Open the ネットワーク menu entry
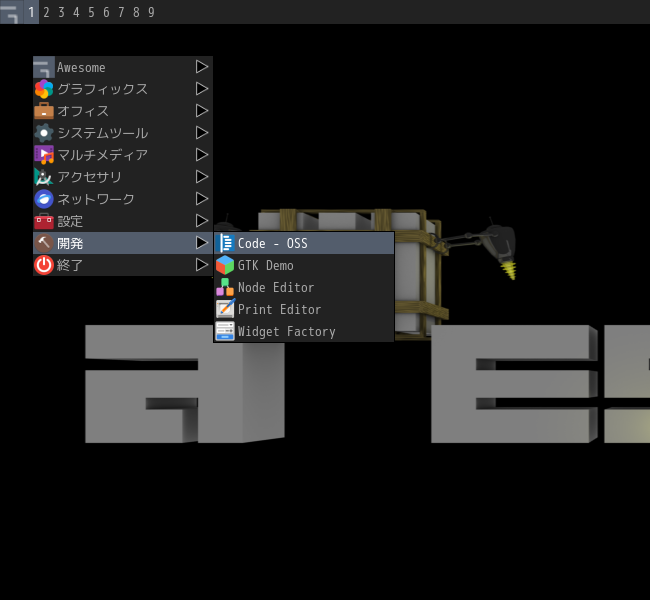Viewport: 650px width, 600px height. (x=123, y=199)
